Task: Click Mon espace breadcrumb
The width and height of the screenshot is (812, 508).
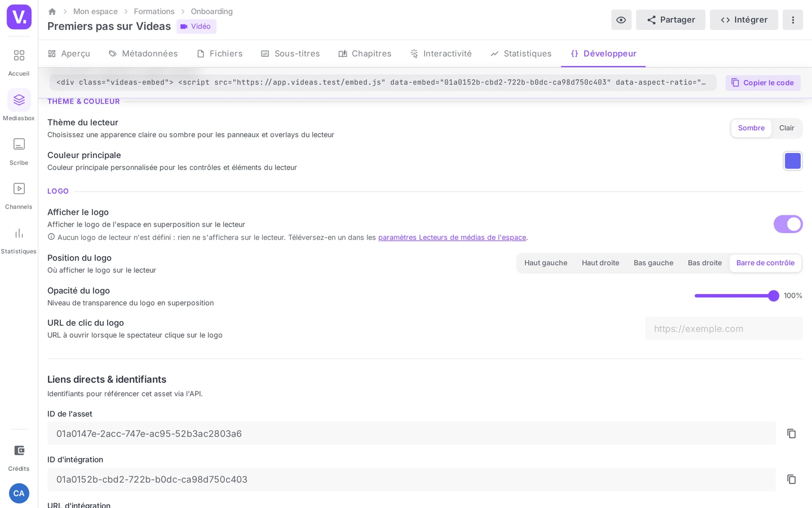Action: click(95, 11)
